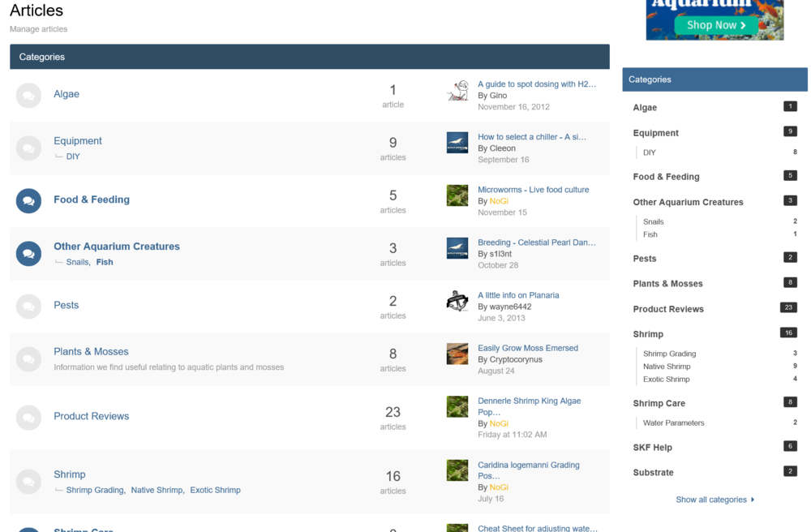Open 'Breeding - Celestial Pearl Dan…' article

click(537, 242)
